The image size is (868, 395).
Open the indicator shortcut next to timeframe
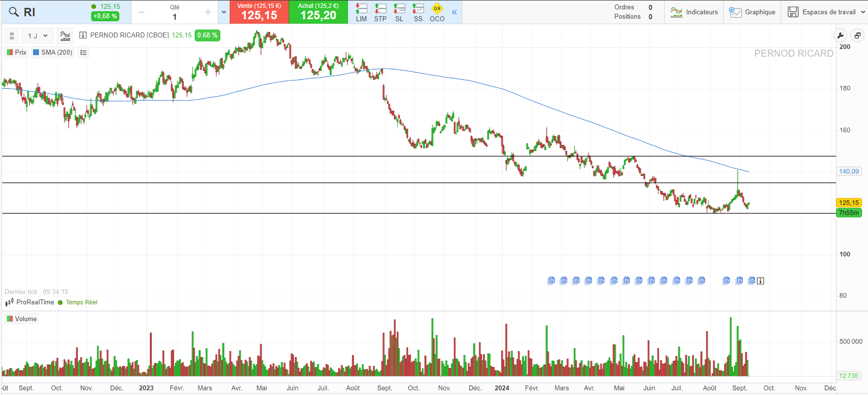[65, 35]
